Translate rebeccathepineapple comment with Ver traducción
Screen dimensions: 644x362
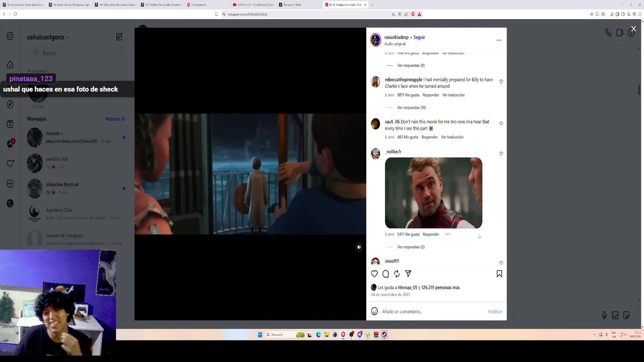(453, 95)
